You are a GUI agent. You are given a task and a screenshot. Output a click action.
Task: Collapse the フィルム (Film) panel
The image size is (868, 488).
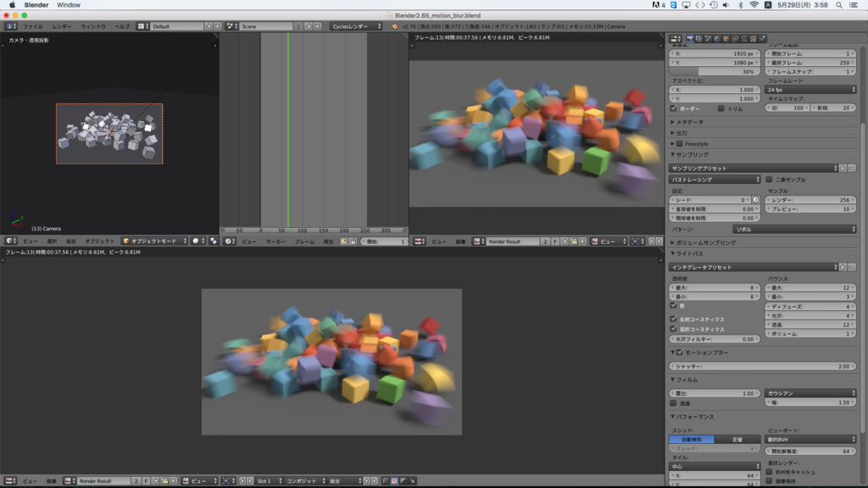pos(684,380)
